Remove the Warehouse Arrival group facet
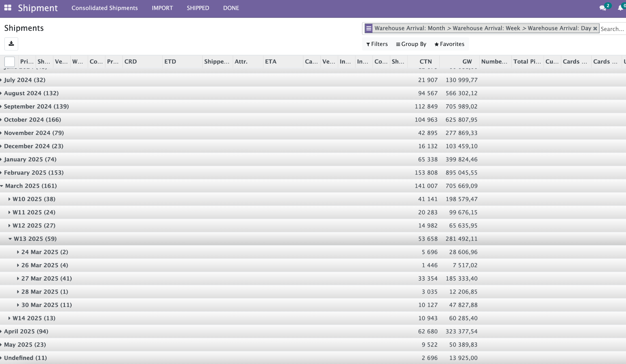This screenshot has width=626, height=364. (595, 28)
